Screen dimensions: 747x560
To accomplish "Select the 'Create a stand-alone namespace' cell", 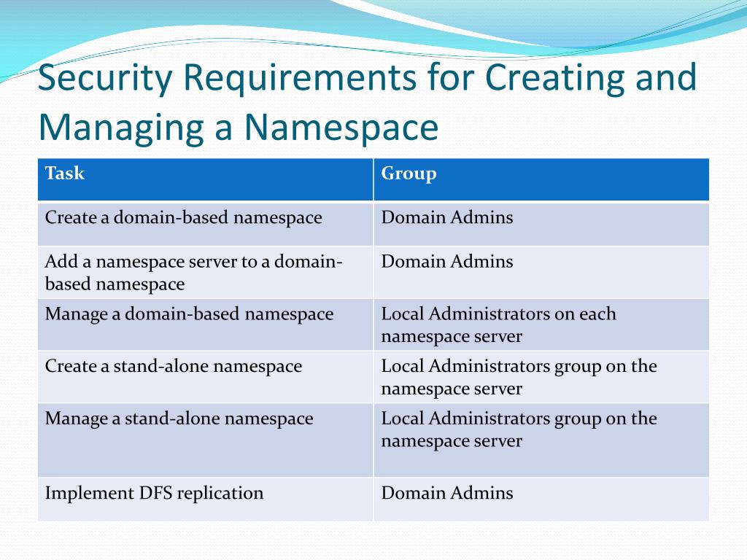I will [205, 377].
